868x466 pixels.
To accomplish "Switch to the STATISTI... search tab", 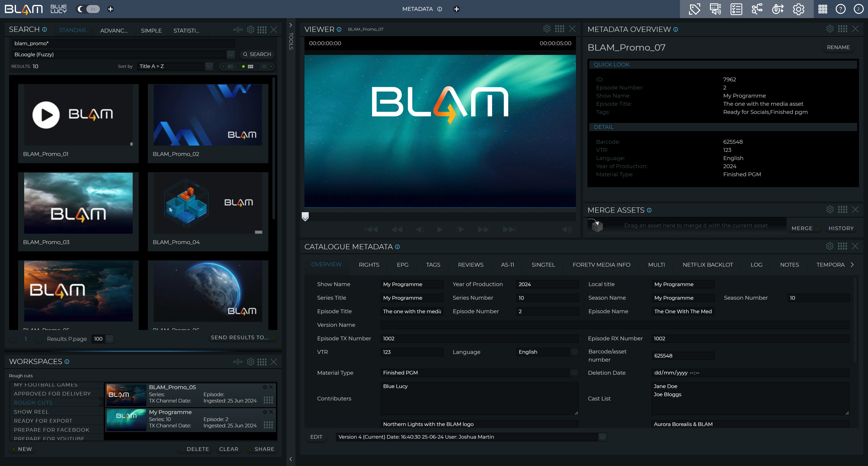I will click(186, 30).
